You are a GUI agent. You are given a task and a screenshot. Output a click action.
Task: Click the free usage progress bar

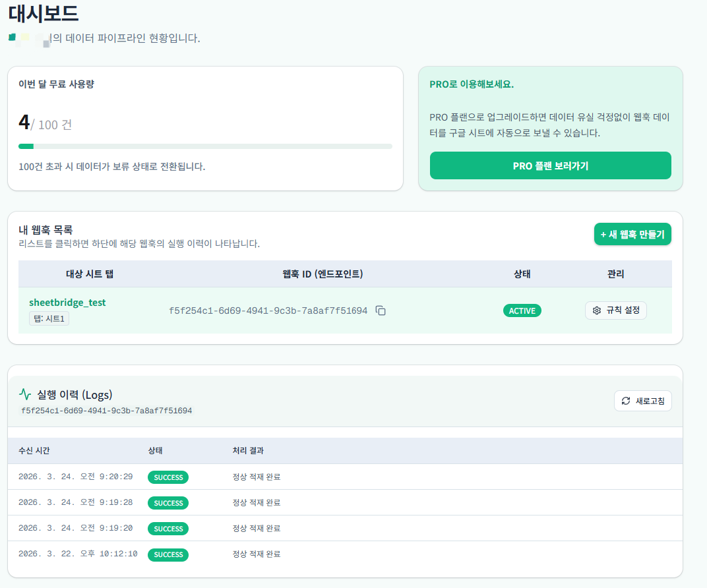(205, 146)
